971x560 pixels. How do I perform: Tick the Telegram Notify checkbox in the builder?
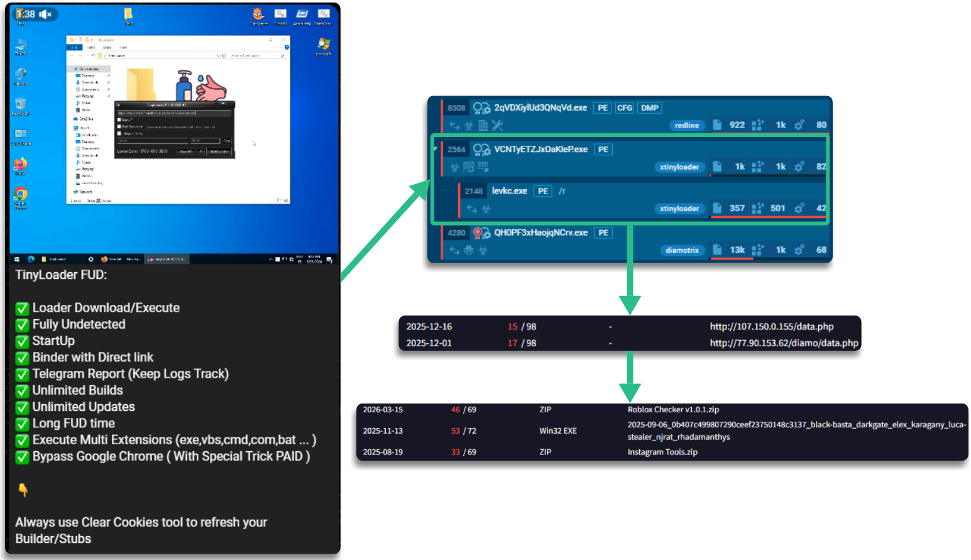119,133
